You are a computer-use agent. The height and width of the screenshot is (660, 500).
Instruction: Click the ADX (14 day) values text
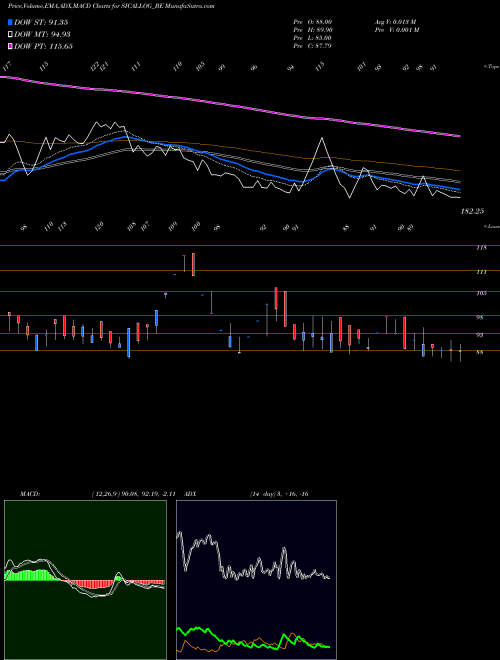[279, 494]
